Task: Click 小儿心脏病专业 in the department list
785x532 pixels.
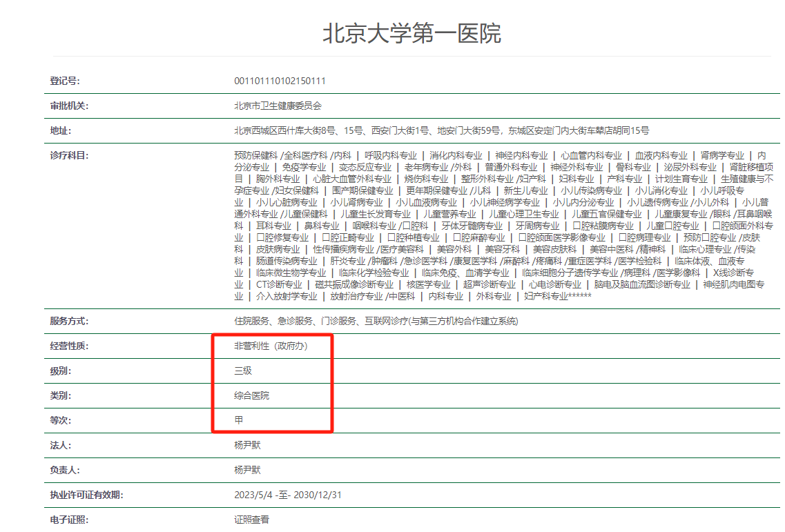Action: point(287,203)
